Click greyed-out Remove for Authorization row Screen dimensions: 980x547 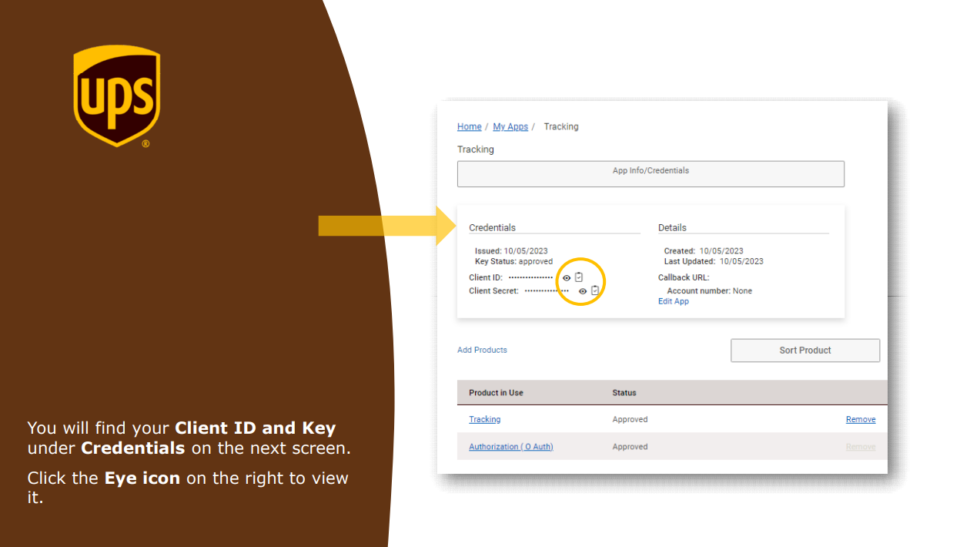pos(860,447)
